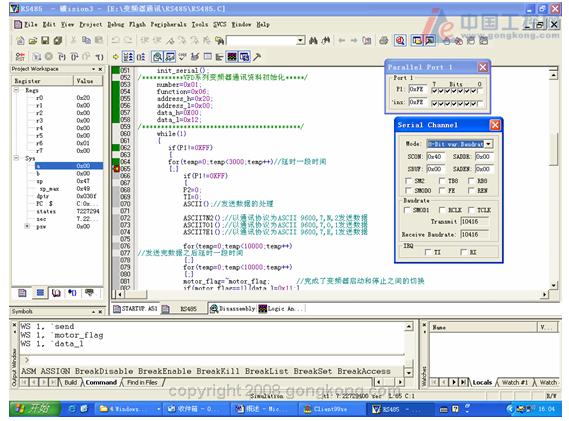Screen dimensions: 569x421
Task: Switch to the Build output tab
Action: [x=70, y=383]
